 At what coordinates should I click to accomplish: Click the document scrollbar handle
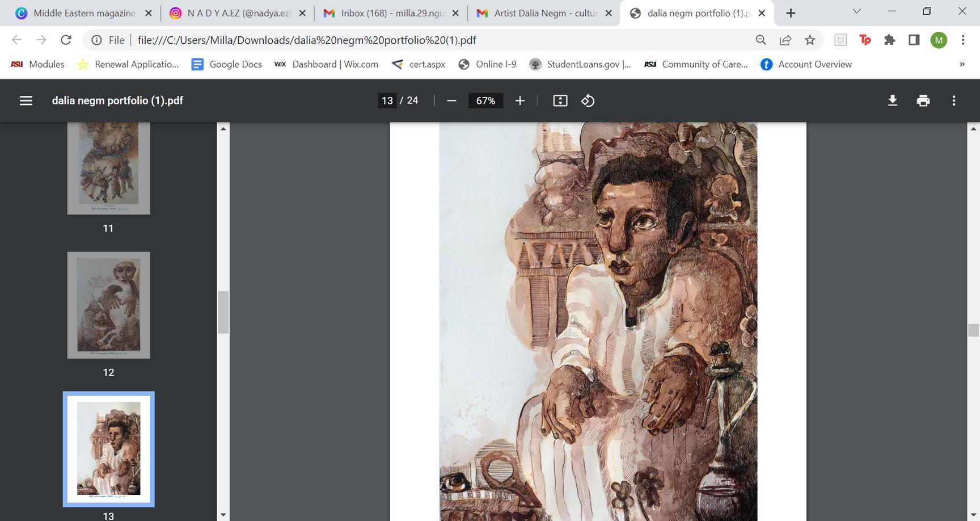(974, 330)
